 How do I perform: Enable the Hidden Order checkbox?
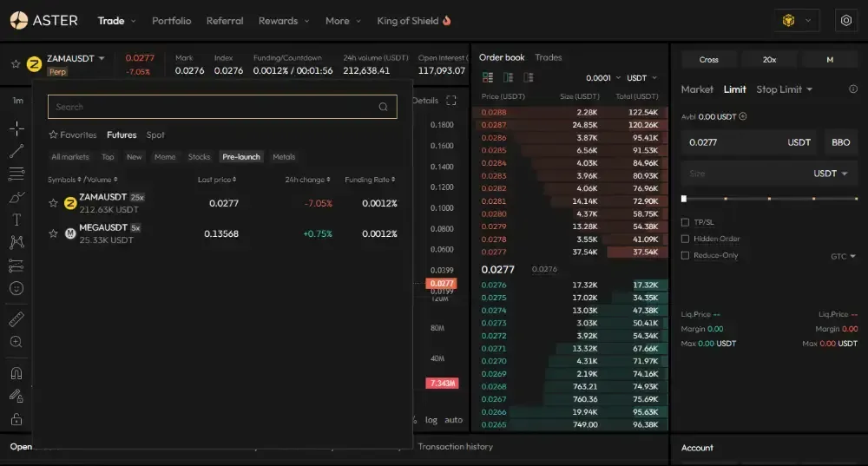point(686,239)
